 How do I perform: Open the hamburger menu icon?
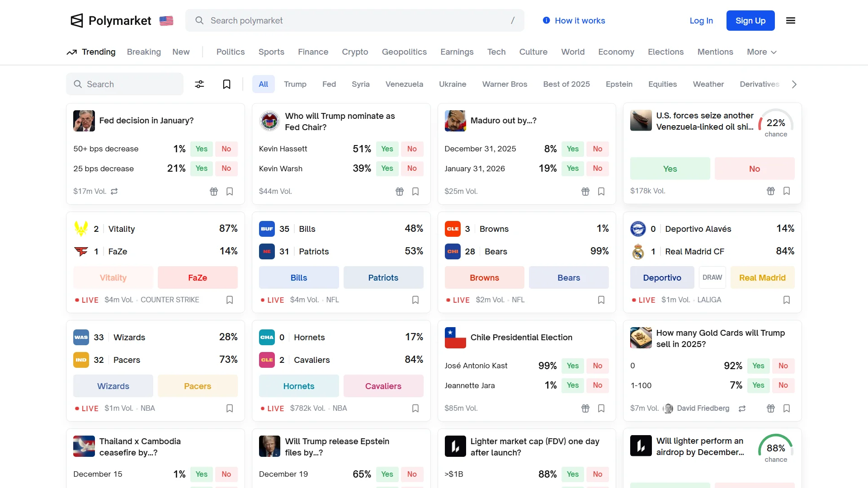click(790, 21)
